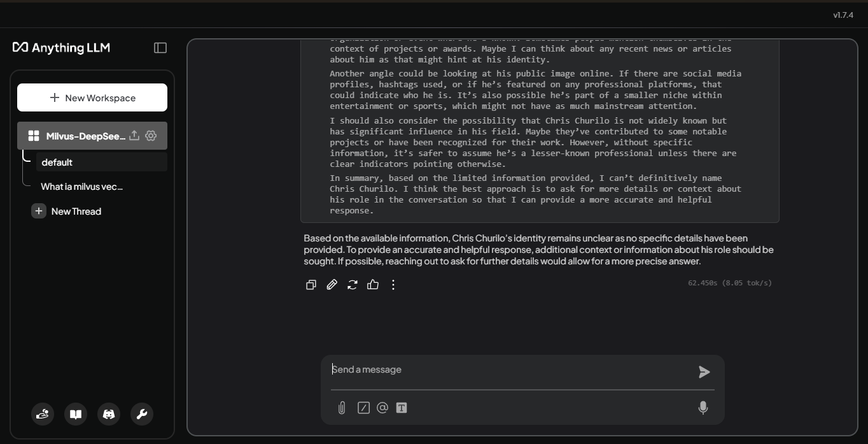Open slash commands menu
This screenshot has height=444, width=868.
point(363,408)
